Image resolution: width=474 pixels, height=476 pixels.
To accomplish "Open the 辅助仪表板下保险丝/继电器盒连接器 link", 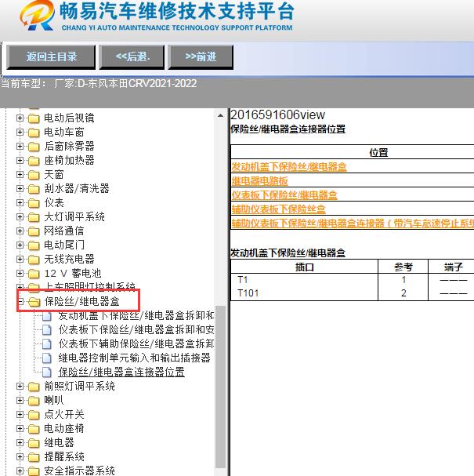I will click(353, 223).
